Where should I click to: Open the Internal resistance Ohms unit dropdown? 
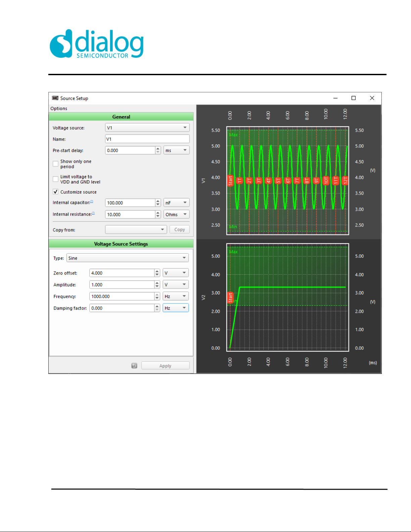tap(176, 214)
